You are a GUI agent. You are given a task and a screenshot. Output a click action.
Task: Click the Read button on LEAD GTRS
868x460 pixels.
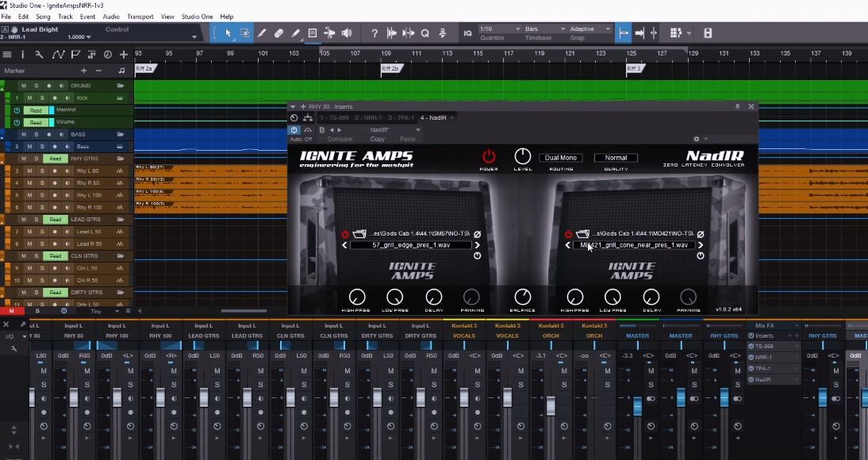[56, 220]
